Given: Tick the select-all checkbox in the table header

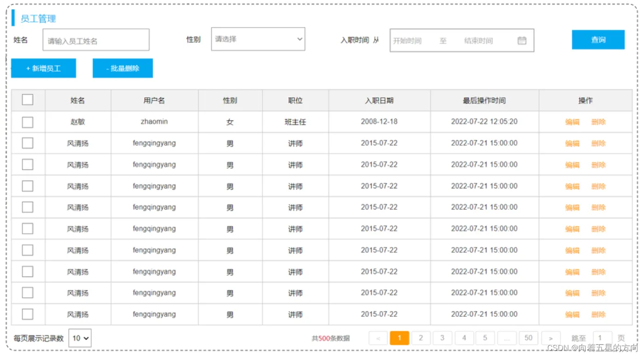Looking at the screenshot, I should click(28, 100).
